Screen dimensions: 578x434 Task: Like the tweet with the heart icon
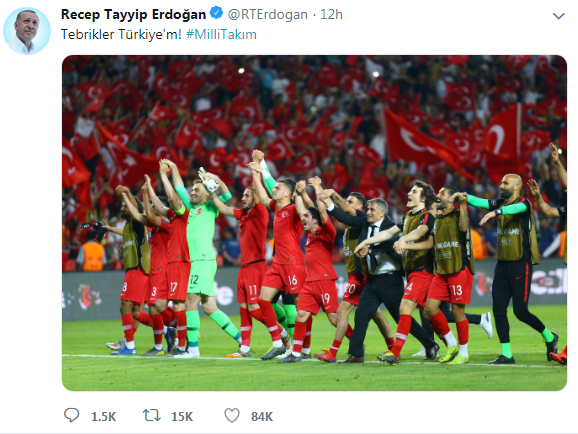pos(232,416)
